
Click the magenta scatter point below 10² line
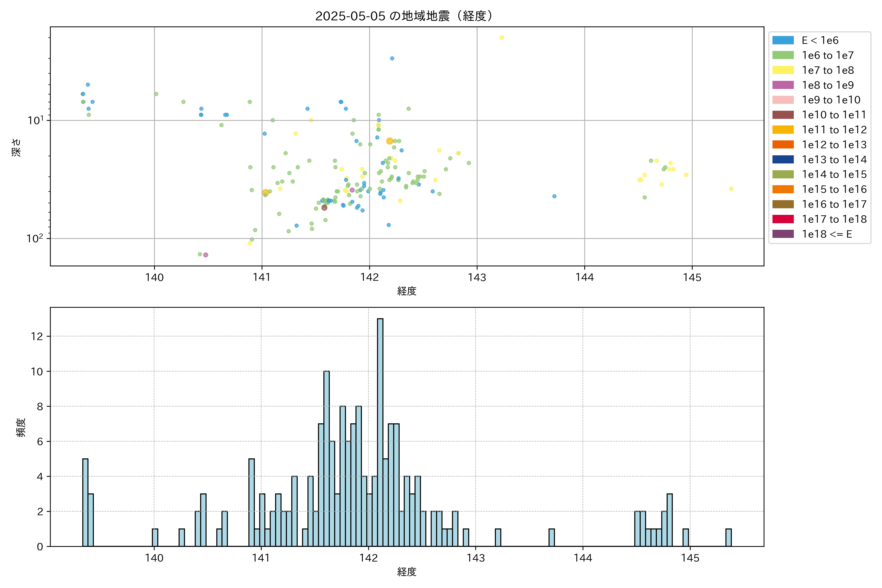(206, 255)
